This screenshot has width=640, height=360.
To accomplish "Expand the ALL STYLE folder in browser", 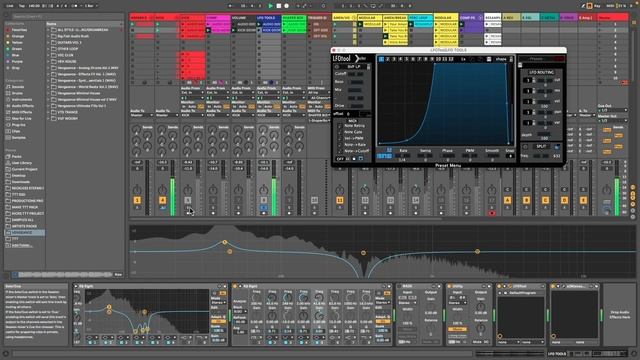I will tap(48, 30).
